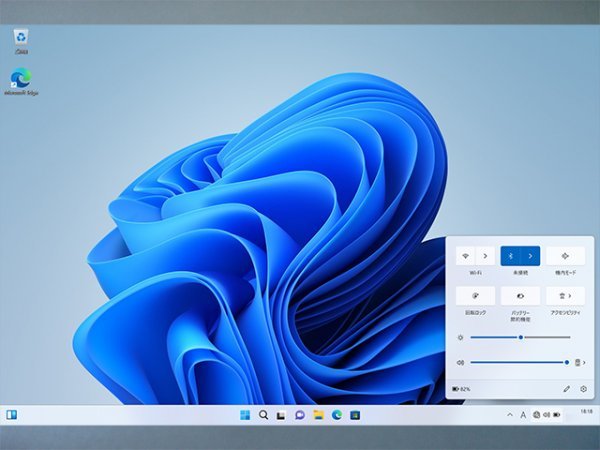Click the battery tray icon
The image size is (600, 450).
(556, 415)
